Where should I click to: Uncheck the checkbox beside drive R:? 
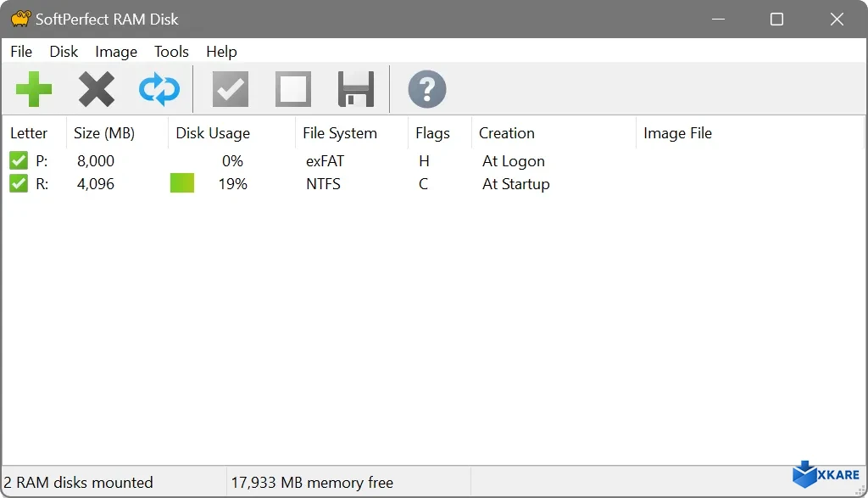(19, 183)
